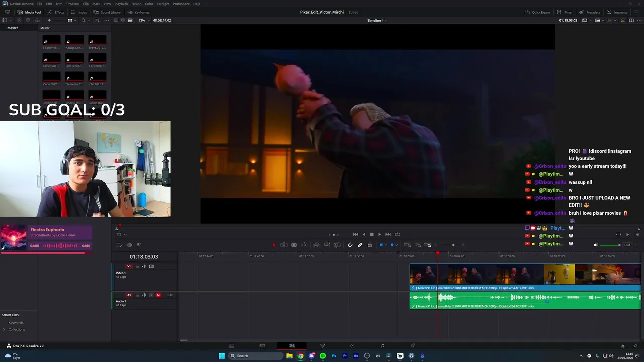Viewport: 644px width, 362px height.
Task: Select the Keywords smart bin
Action: coord(16,322)
